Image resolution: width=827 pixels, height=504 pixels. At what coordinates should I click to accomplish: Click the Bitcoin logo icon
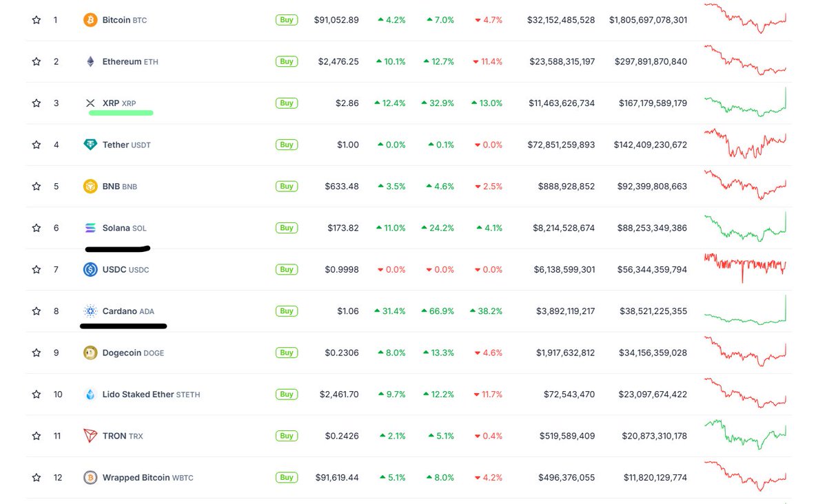click(x=90, y=20)
